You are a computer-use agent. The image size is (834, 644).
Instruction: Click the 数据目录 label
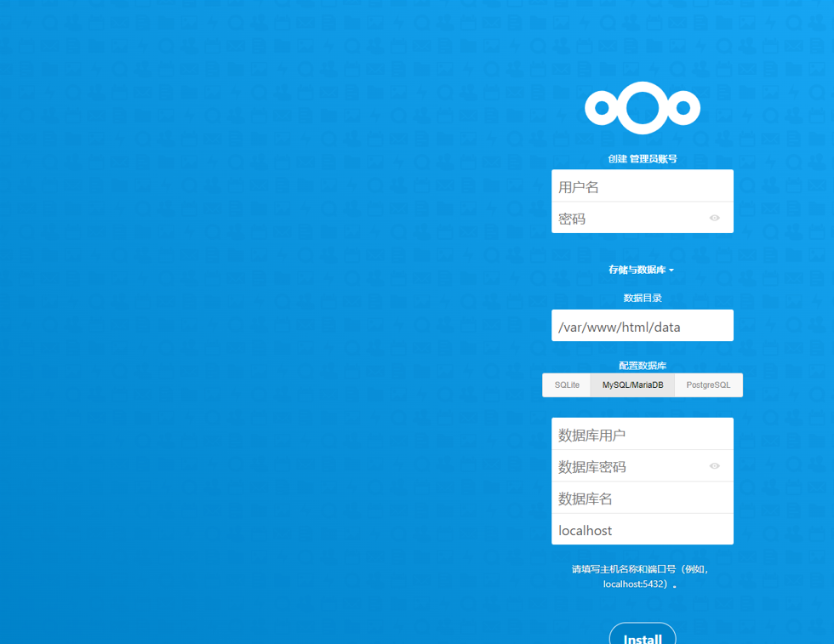pos(642,298)
